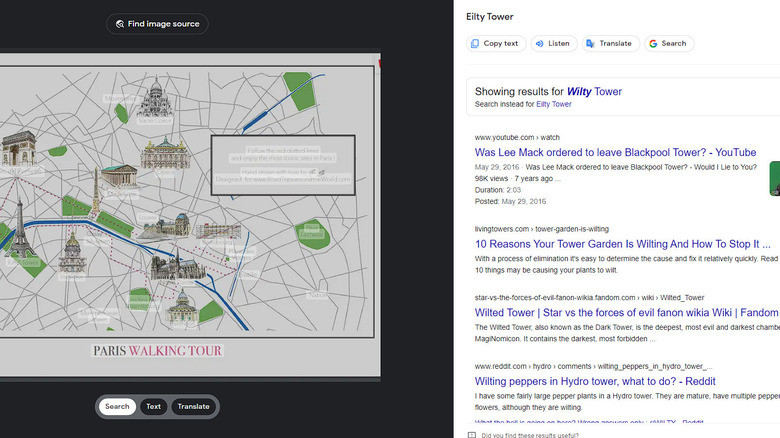Screen dimensions: 780x438
Task: Open the Lee Mack Blackpool Tower YouTube result
Action: click(x=615, y=152)
